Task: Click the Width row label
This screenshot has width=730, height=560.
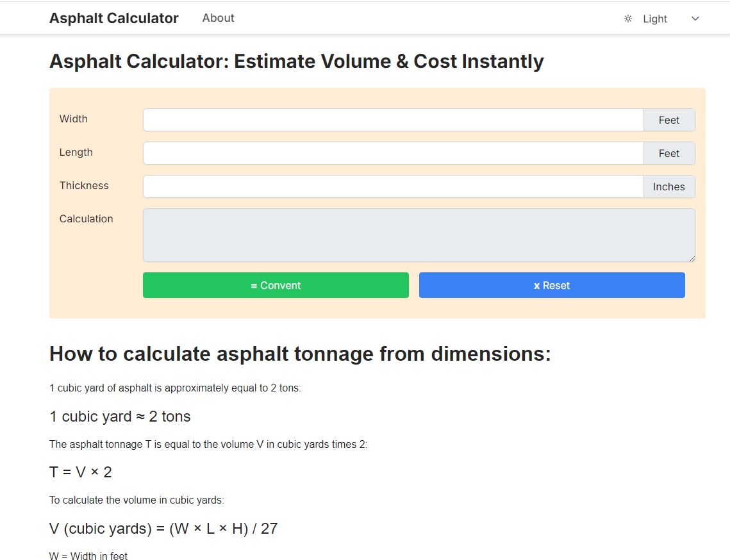Action: (x=73, y=119)
